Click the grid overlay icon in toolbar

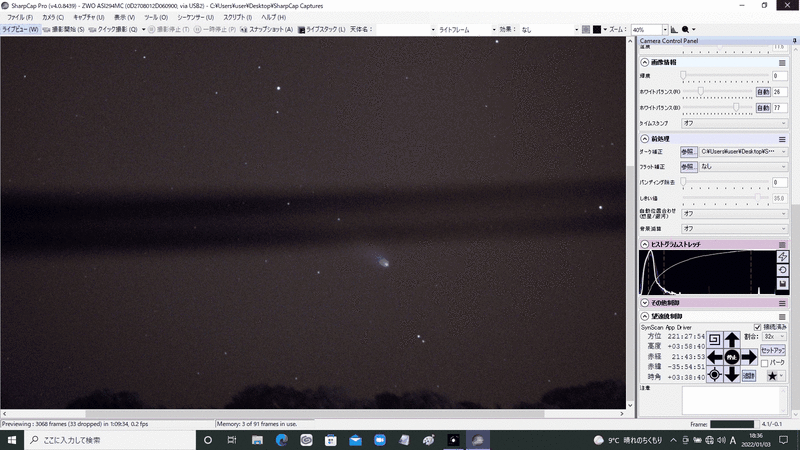(x=586, y=30)
